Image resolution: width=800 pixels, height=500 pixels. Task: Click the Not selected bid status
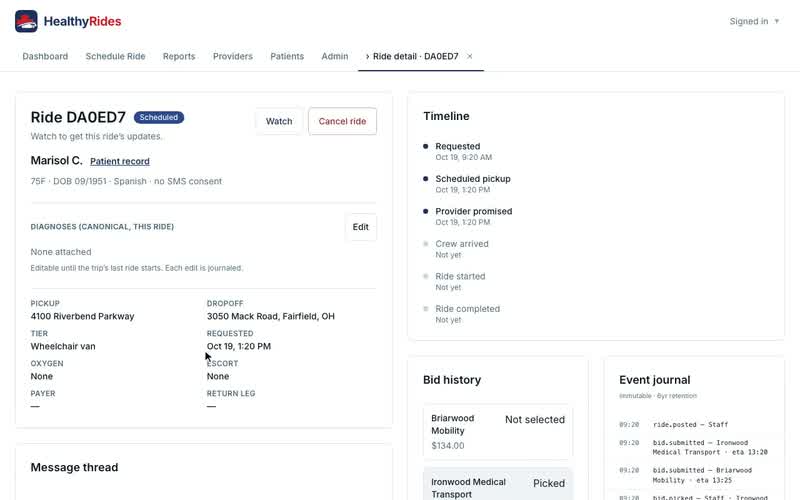tap(535, 419)
